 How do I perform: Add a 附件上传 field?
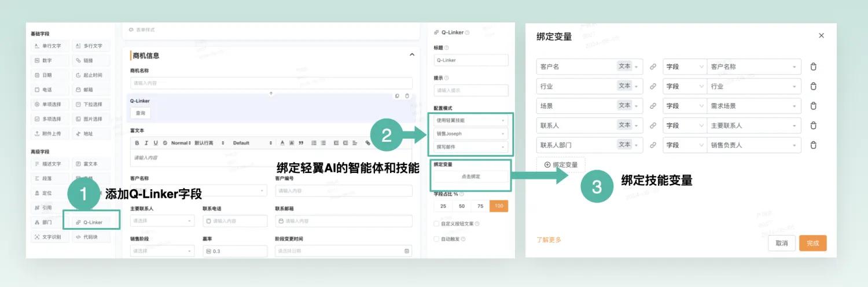point(49,134)
